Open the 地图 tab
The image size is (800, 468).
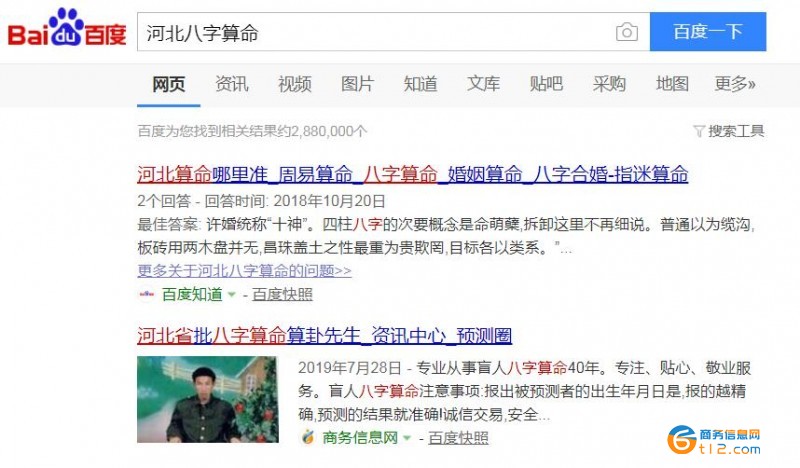point(672,84)
